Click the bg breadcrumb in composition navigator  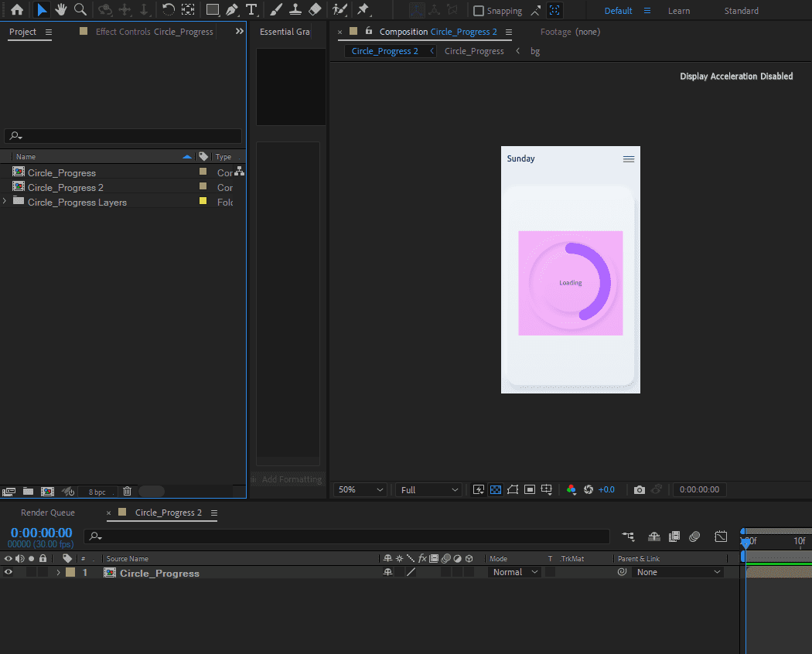pos(535,51)
